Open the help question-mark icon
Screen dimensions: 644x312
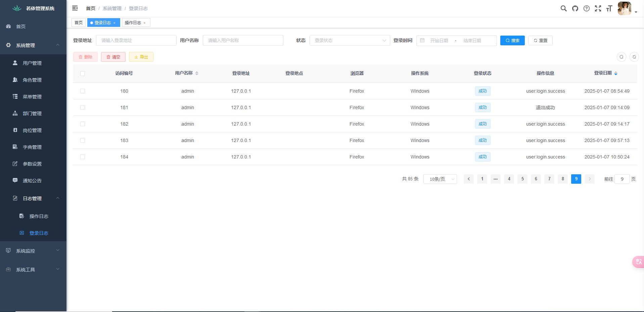click(x=587, y=8)
